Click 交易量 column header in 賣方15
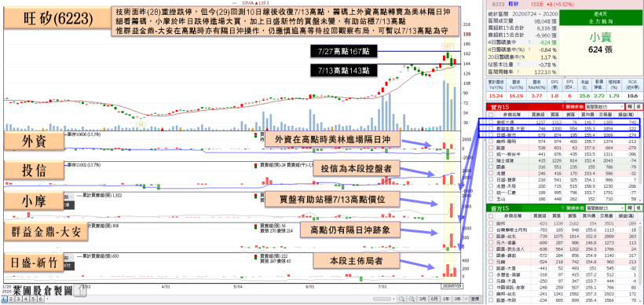Screen dimensions: 644x305 tap(606, 216)
